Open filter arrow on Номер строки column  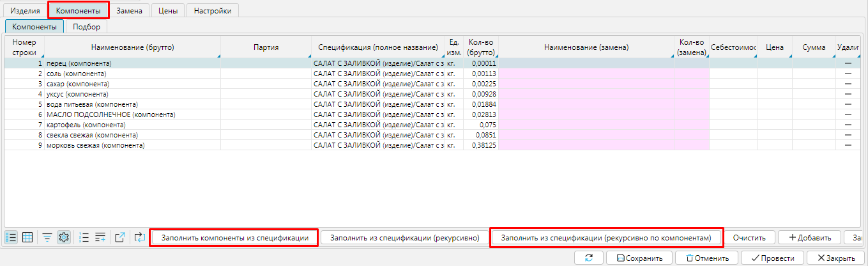click(42, 57)
